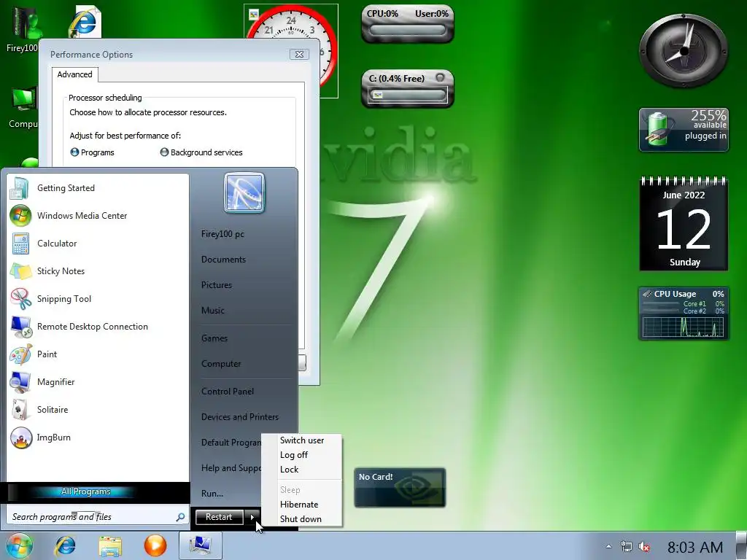Click the calendar gadget showing June 12
This screenshot has height=560, width=747.
pyautogui.click(x=684, y=223)
